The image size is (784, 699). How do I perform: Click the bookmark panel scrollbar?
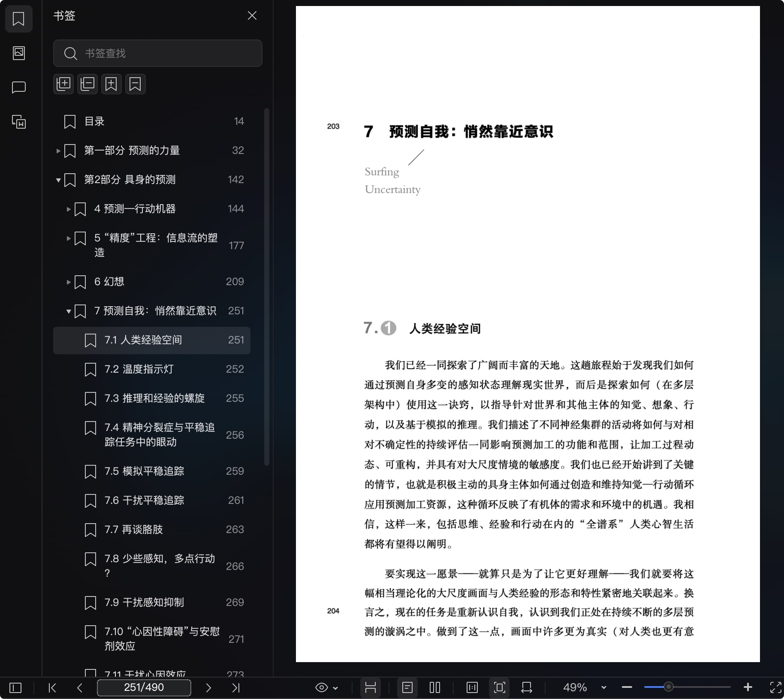[x=267, y=286]
